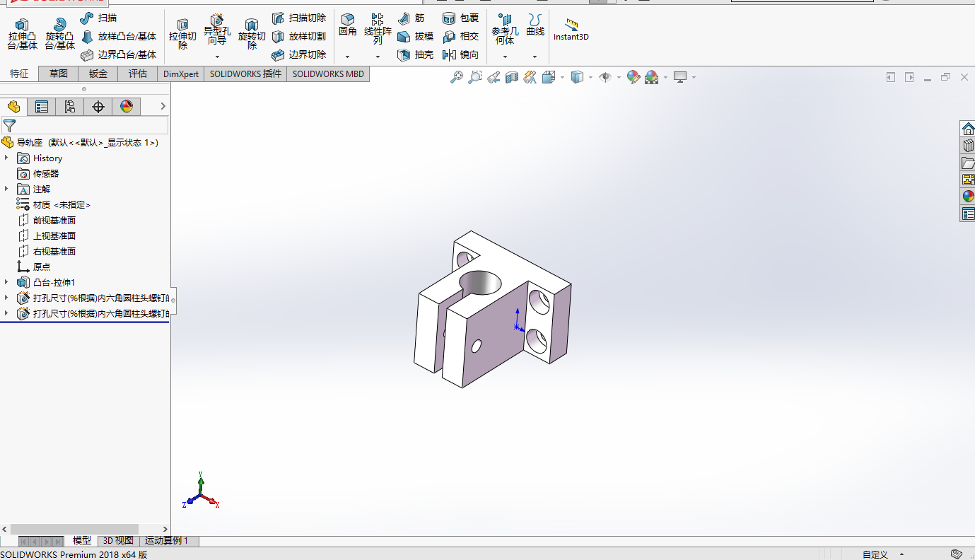The width and height of the screenshot is (975, 560).
Task: Expand the 注解 annotations node
Action: click(6, 189)
